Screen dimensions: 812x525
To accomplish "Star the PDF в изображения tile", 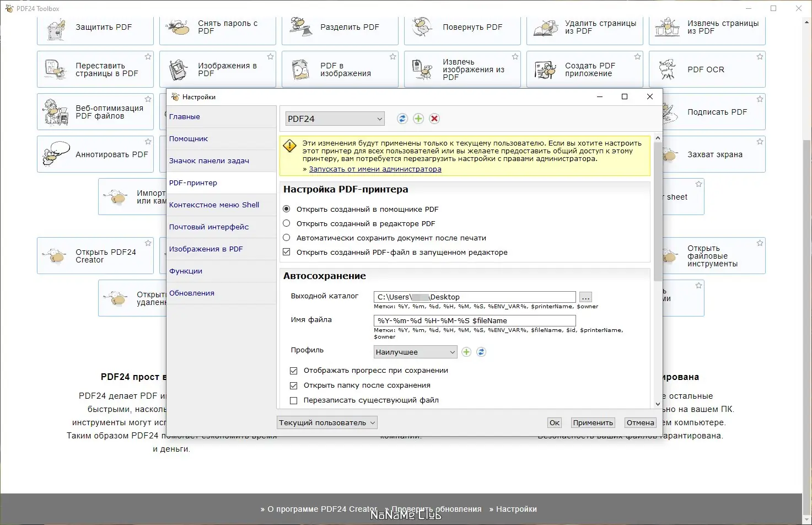I will 393,57.
